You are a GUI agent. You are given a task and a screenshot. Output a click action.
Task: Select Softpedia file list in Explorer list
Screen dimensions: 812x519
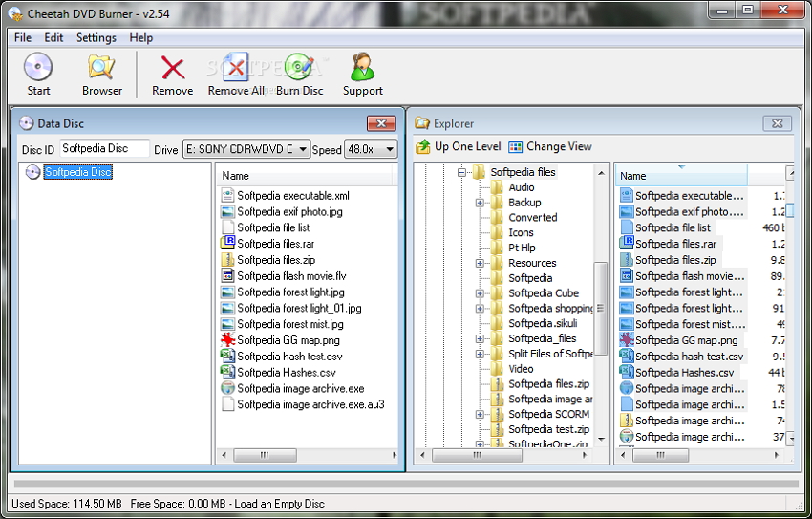[673, 227]
